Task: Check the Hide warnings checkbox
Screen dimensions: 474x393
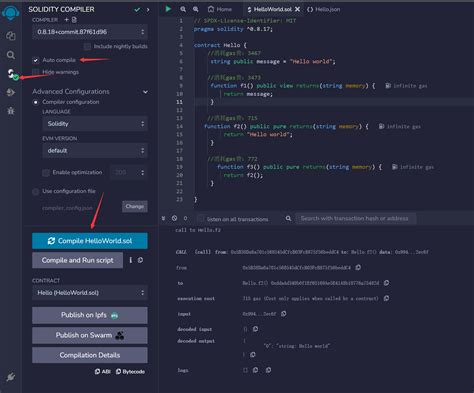Action: coord(35,72)
